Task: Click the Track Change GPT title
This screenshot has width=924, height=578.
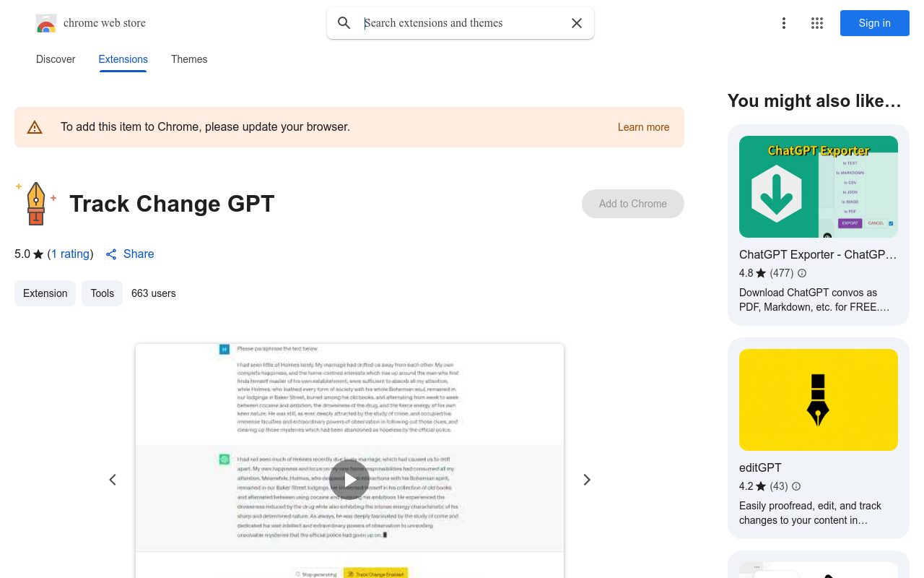Action: (x=172, y=204)
